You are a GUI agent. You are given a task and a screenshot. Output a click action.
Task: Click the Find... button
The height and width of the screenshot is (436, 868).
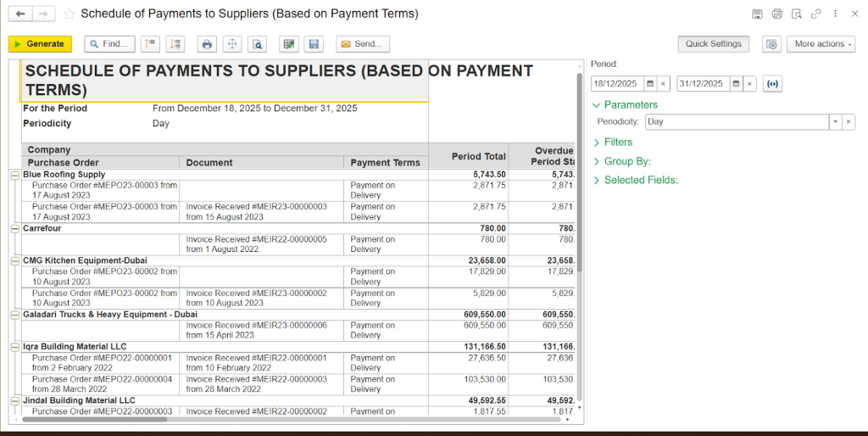[109, 44]
